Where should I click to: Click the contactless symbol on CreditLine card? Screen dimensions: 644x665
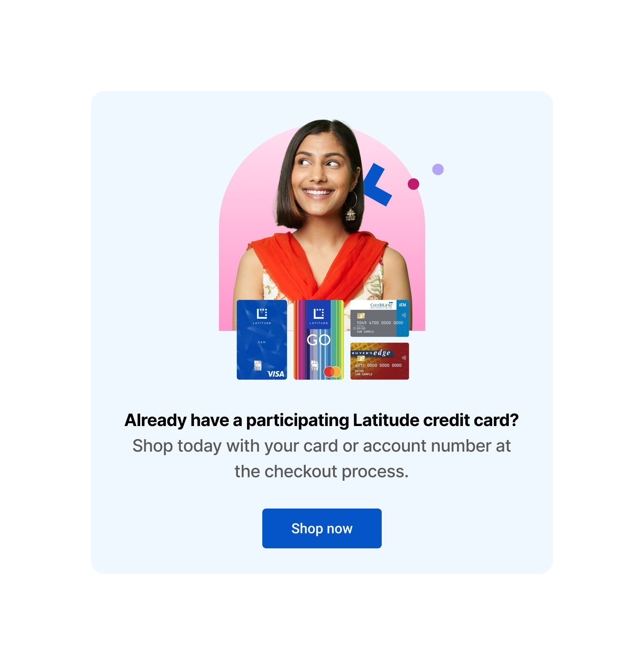404,315
